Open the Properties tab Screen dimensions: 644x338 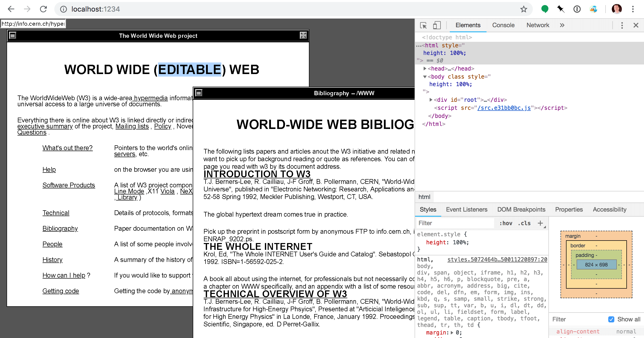[x=569, y=210]
